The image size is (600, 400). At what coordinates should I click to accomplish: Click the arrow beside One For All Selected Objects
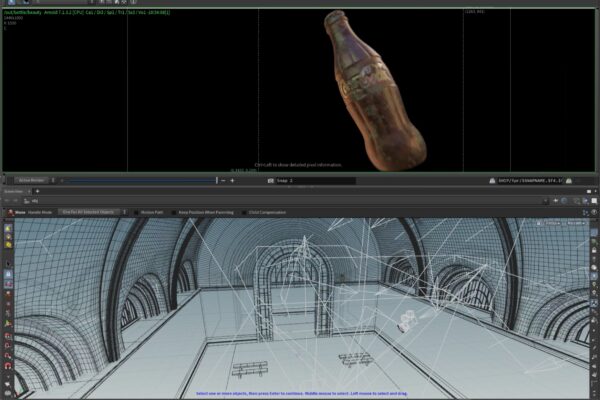point(124,212)
